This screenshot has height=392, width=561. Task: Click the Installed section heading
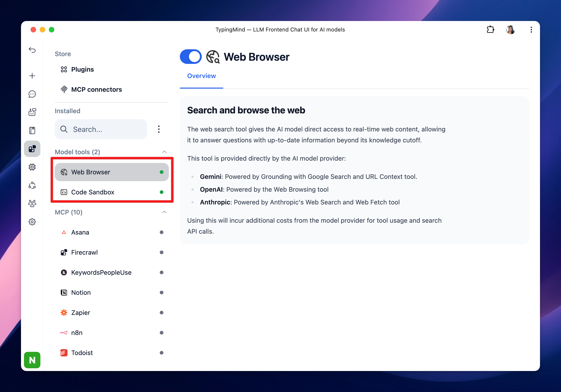[67, 111]
